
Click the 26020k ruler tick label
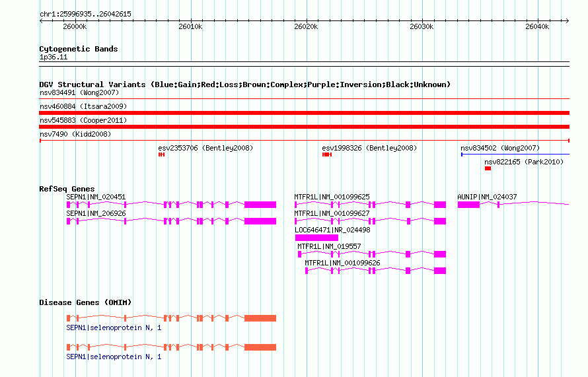coord(306,26)
